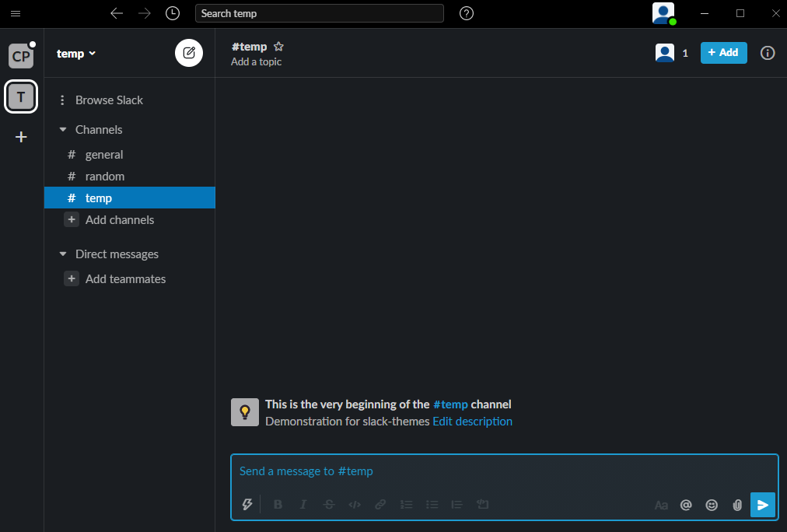Open the #general channel
Screen dimensions: 787x532
(x=130, y=155)
